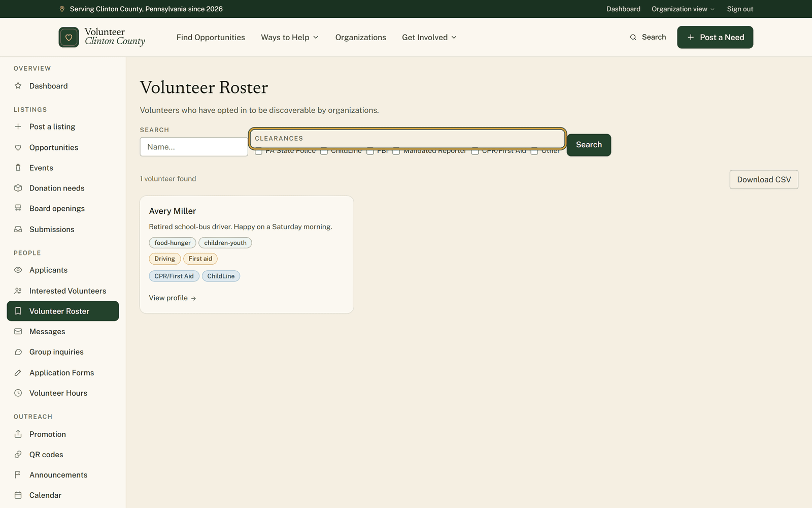The image size is (812, 508).
Task: Tick the FBI clearance checkbox
Action: 370,151
